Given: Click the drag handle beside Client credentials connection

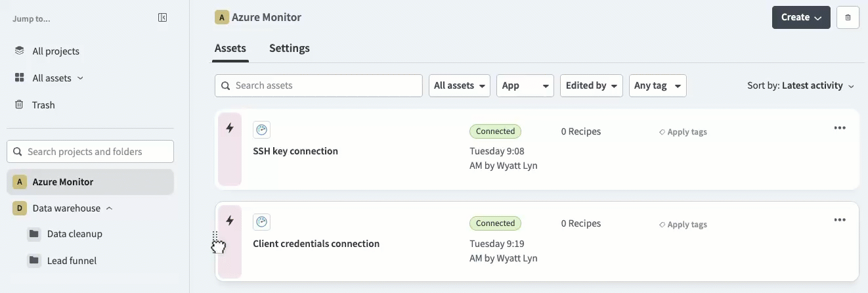Looking at the screenshot, I should [x=215, y=237].
